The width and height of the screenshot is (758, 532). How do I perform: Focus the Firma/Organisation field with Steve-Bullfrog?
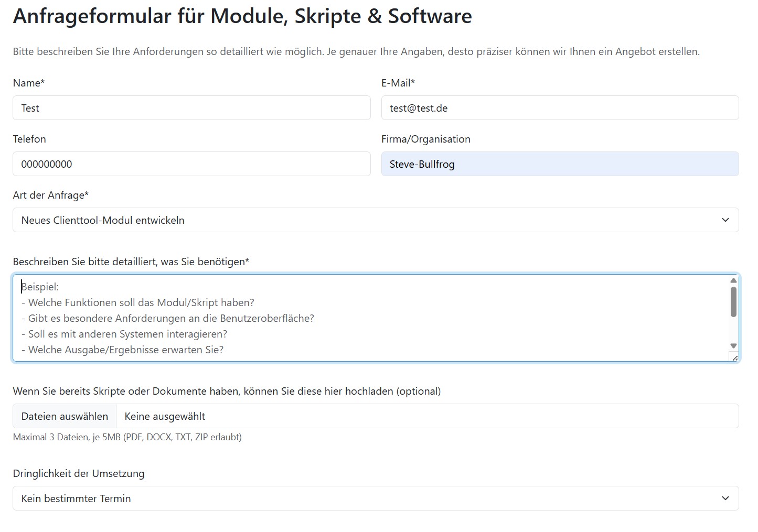(560, 164)
